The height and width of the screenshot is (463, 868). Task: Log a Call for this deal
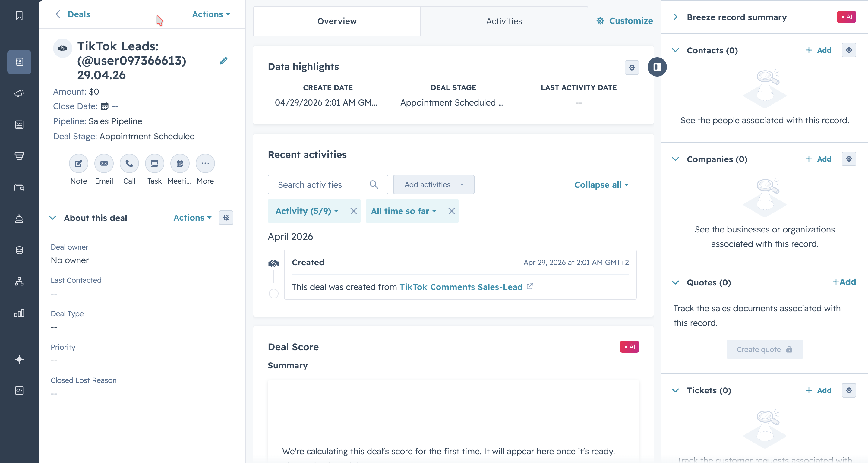click(x=129, y=163)
